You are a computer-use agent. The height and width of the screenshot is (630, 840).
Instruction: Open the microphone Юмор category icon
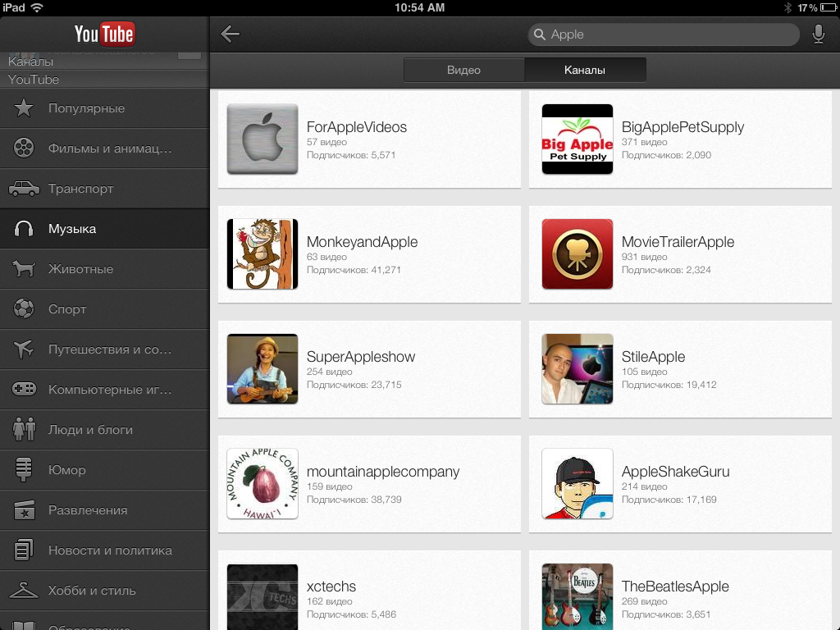point(24,470)
